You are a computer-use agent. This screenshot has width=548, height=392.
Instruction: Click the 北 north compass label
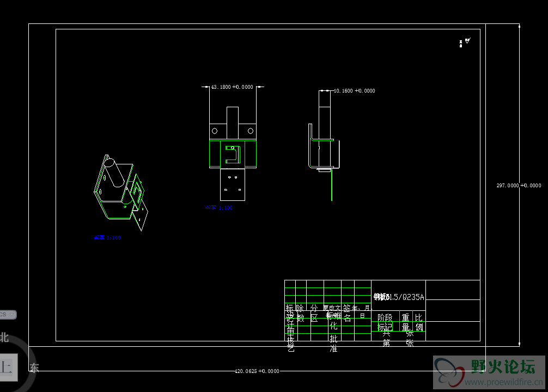click(x=4, y=338)
